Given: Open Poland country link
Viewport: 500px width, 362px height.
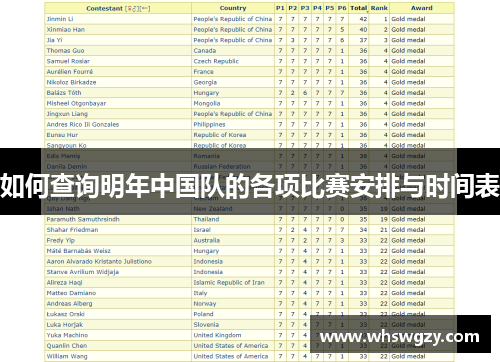Looking at the screenshot, I should coord(203,314).
